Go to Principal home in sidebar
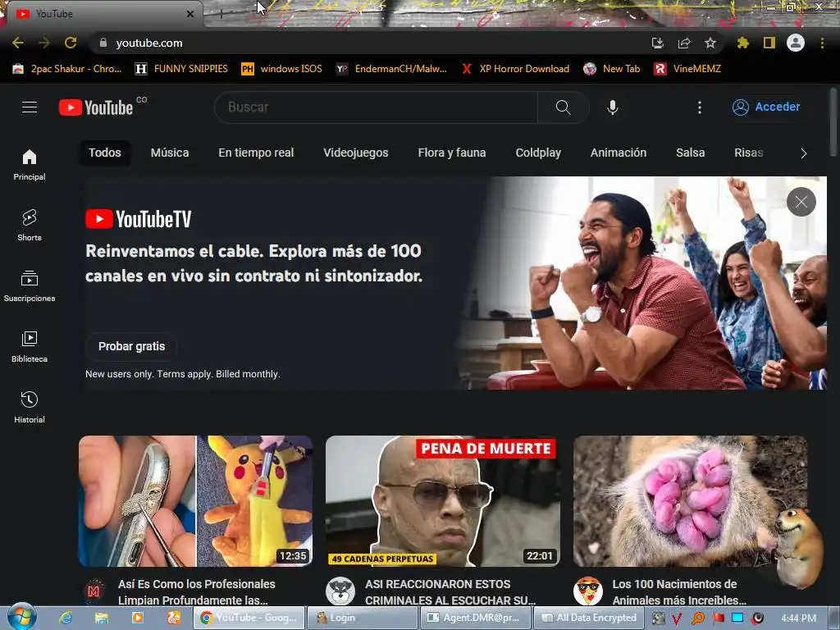The width and height of the screenshot is (840, 630). click(x=30, y=164)
